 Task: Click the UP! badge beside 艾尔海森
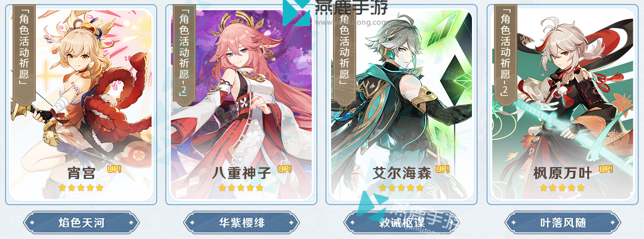tap(442, 169)
